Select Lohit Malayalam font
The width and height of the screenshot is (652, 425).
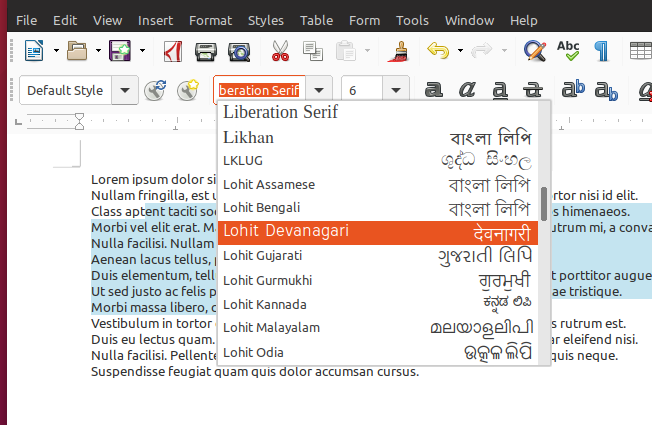(378, 328)
